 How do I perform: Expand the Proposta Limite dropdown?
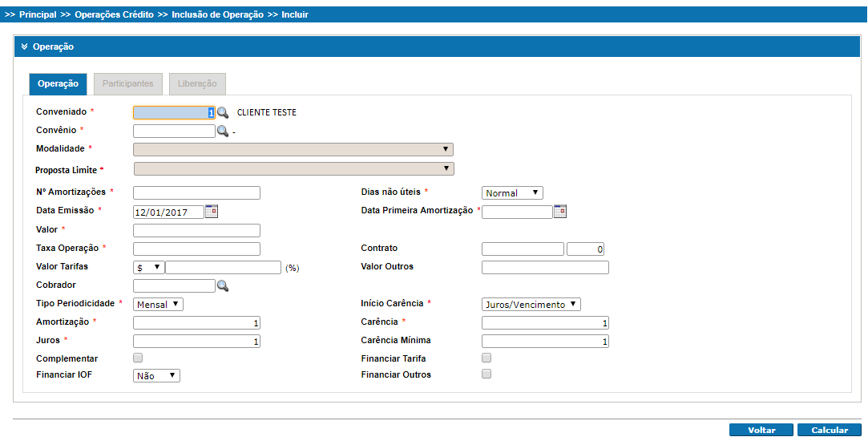293,168
